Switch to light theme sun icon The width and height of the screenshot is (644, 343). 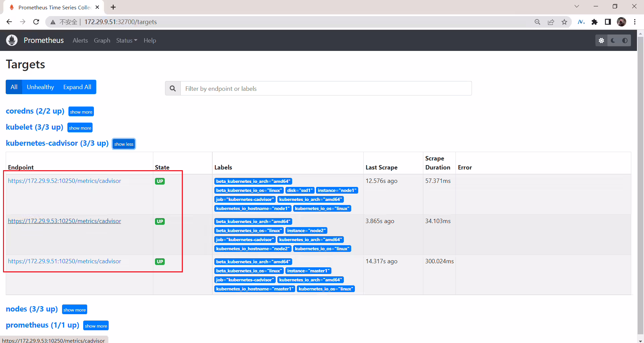point(601,41)
